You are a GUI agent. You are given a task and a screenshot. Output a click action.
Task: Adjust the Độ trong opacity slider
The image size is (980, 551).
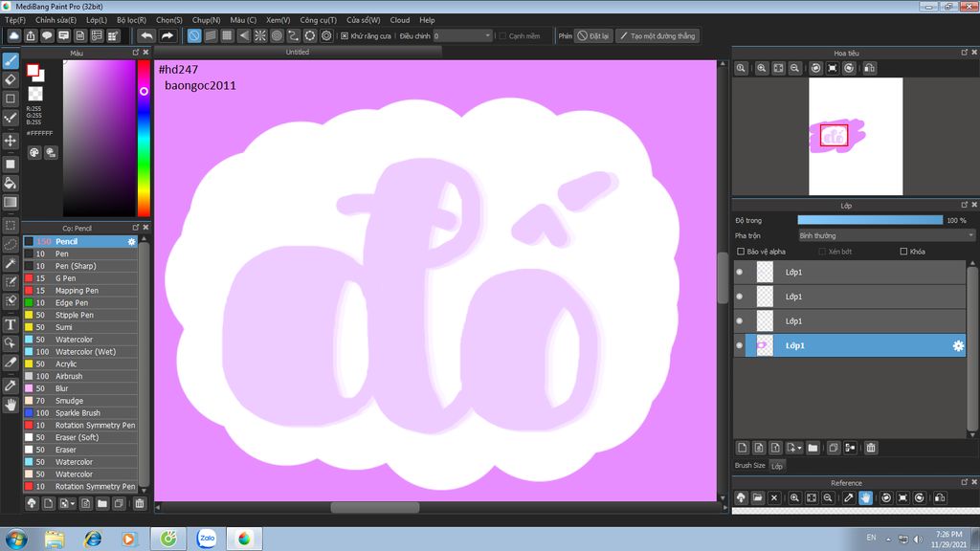point(869,220)
